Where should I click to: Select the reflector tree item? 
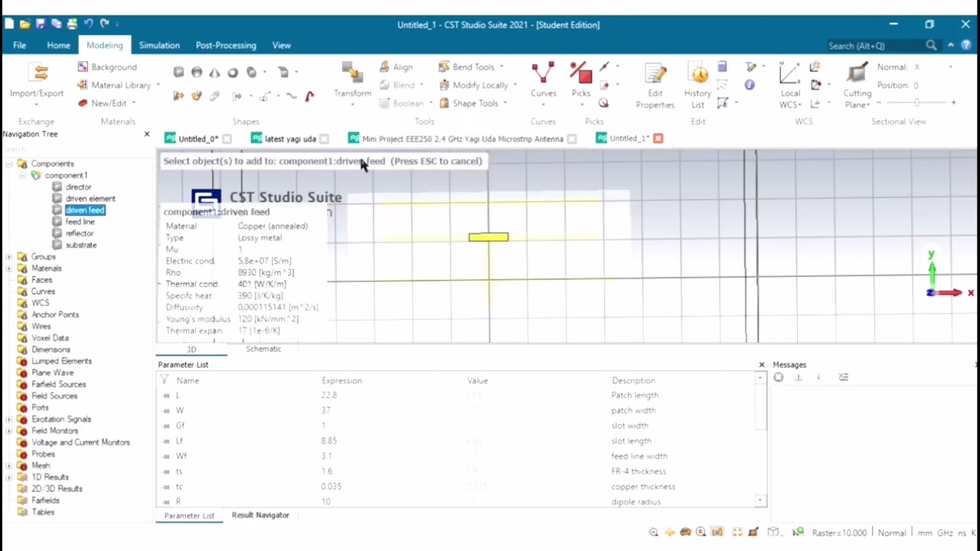coord(80,233)
